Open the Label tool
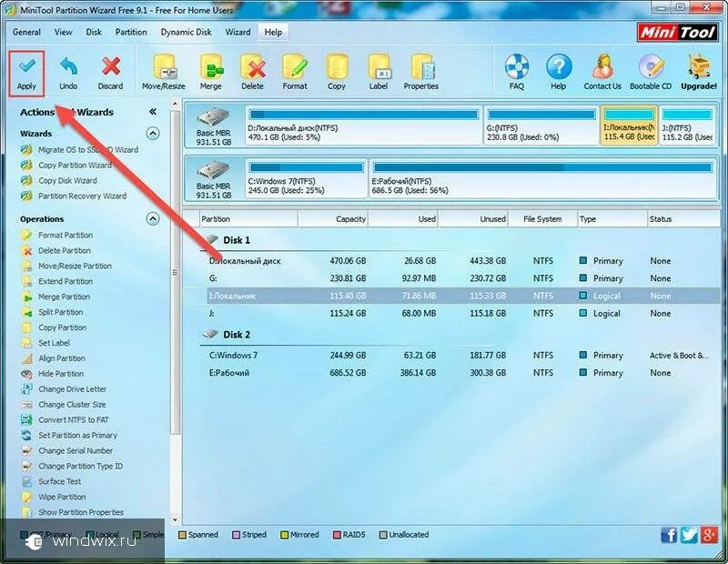The height and width of the screenshot is (564, 728). 379,73
